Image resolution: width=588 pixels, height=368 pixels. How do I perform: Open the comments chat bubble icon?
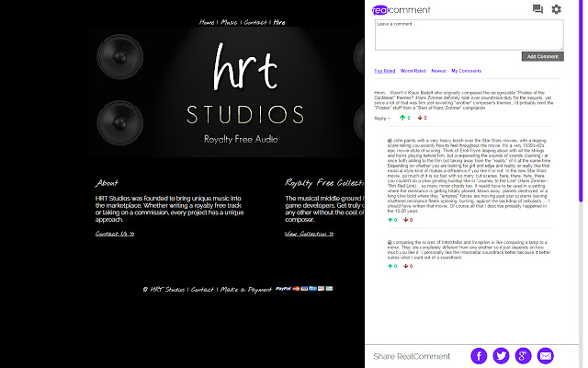tap(537, 9)
